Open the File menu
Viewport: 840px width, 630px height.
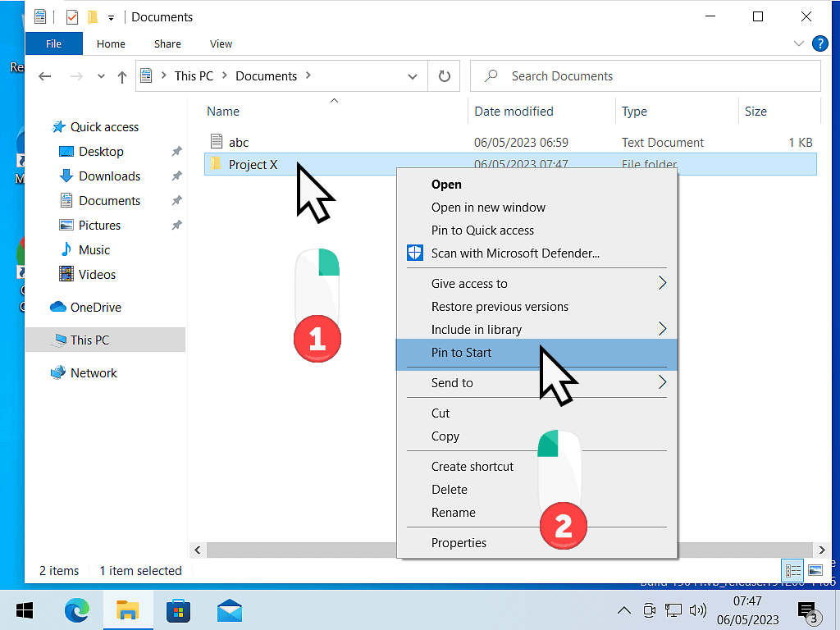click(54, 43)
